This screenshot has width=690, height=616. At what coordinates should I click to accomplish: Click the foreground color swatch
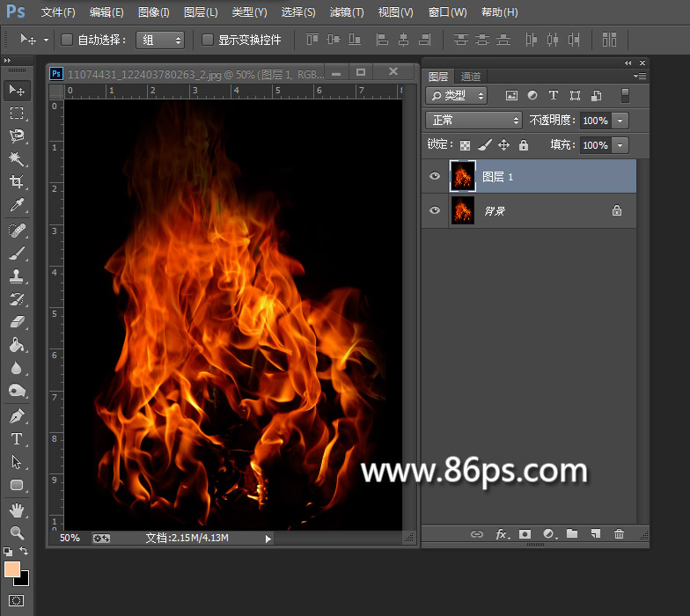point(11,568)
